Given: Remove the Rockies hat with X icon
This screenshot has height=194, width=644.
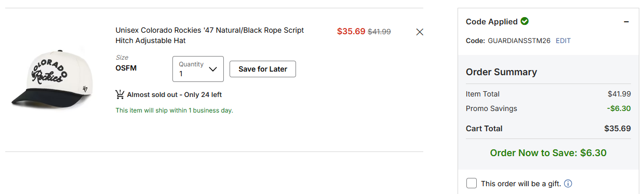Looking at the screenshot, I should click(x=420, y=32).
